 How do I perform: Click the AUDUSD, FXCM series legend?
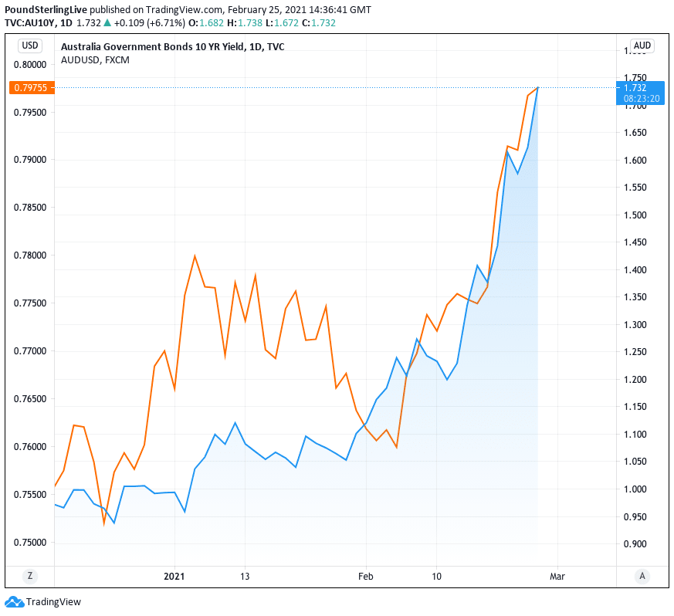point(95,59)
